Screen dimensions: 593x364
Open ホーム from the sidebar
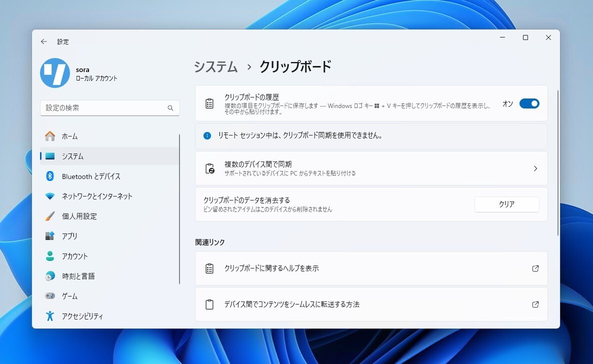coord(69,136)
